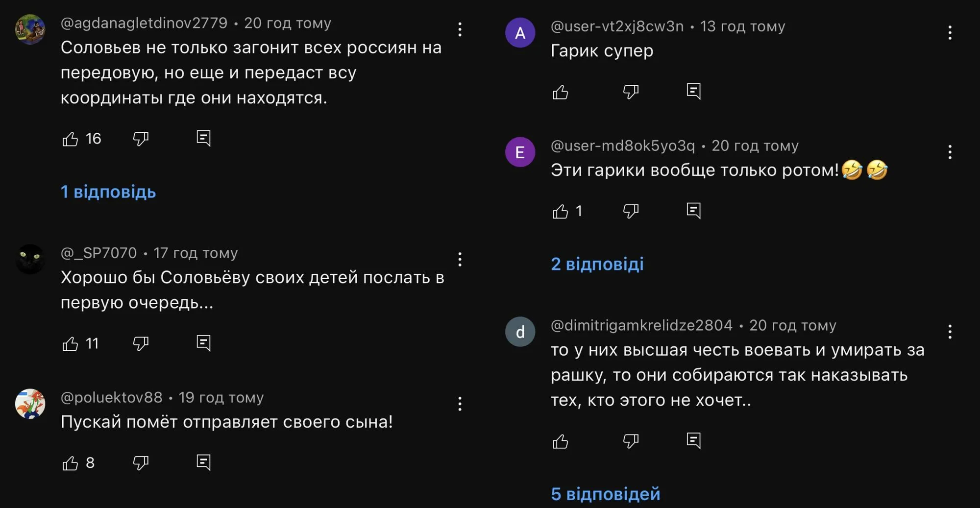
Task: Like @dimitrigamkrelidze2804's comment
Action: [x=560, y=440]
